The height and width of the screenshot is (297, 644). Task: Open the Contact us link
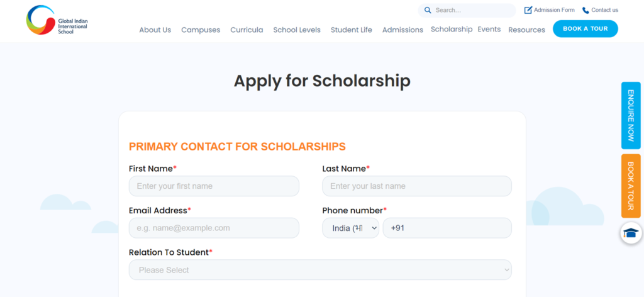tap(600, 10)
